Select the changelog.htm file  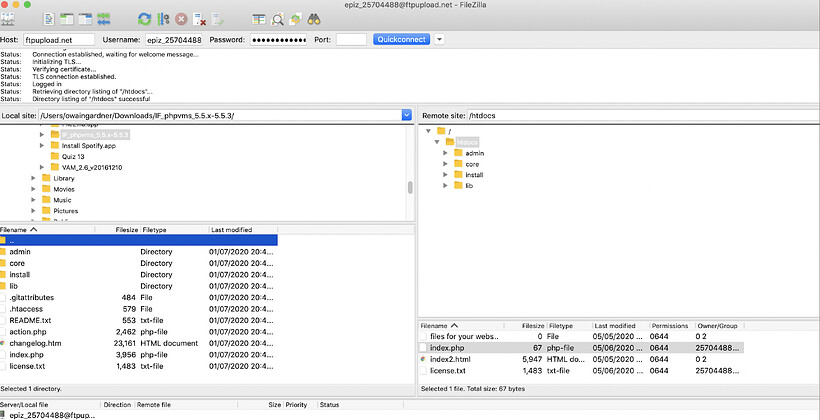tap(139, 343)
